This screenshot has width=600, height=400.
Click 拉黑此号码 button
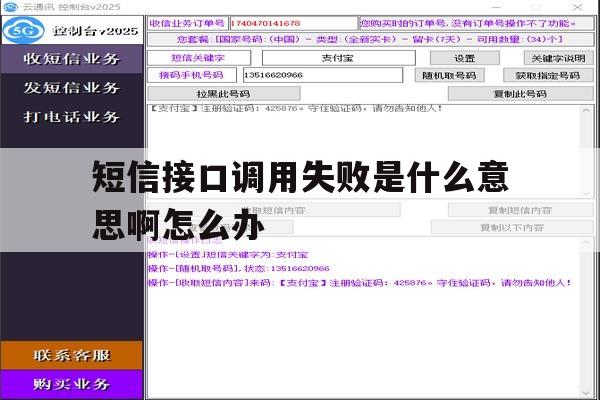[223, 94]
